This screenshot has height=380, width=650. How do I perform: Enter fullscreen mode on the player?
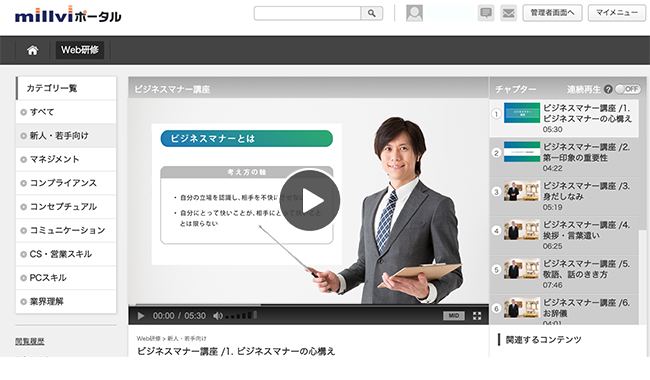(x=477, y=316)
